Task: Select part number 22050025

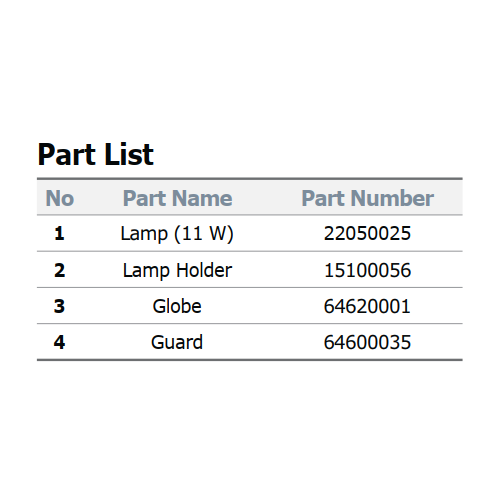Action: 367,233
